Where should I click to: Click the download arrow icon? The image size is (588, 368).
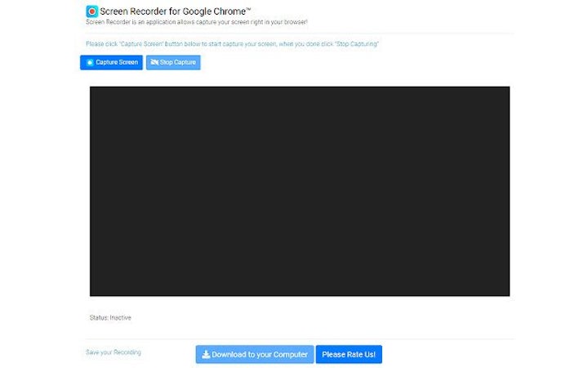[206, 354]
